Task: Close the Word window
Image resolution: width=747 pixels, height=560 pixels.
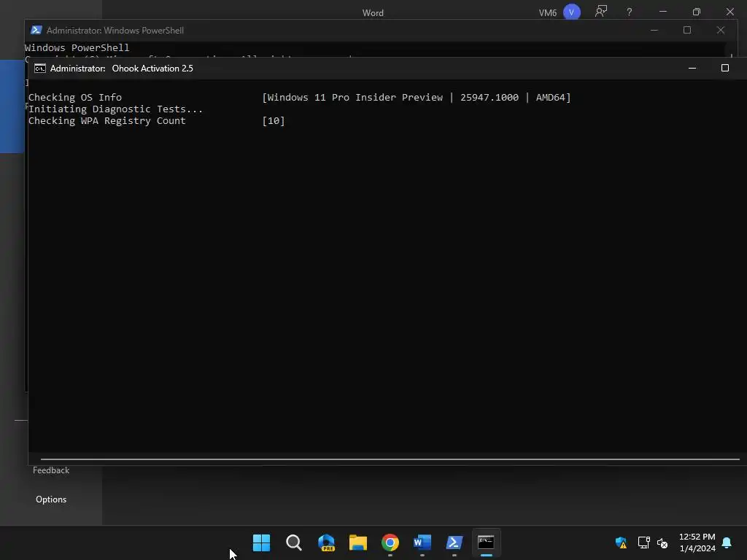Action: pos(729,12)
